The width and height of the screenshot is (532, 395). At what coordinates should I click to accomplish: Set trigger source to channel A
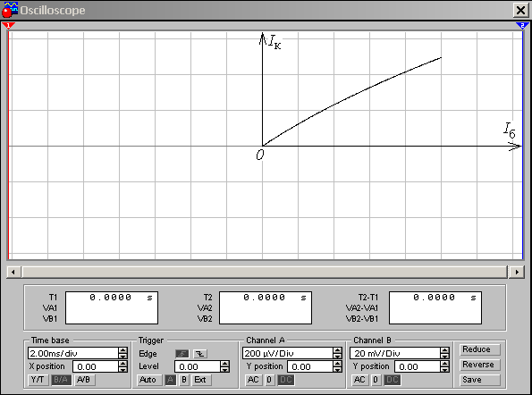[171, 380]
